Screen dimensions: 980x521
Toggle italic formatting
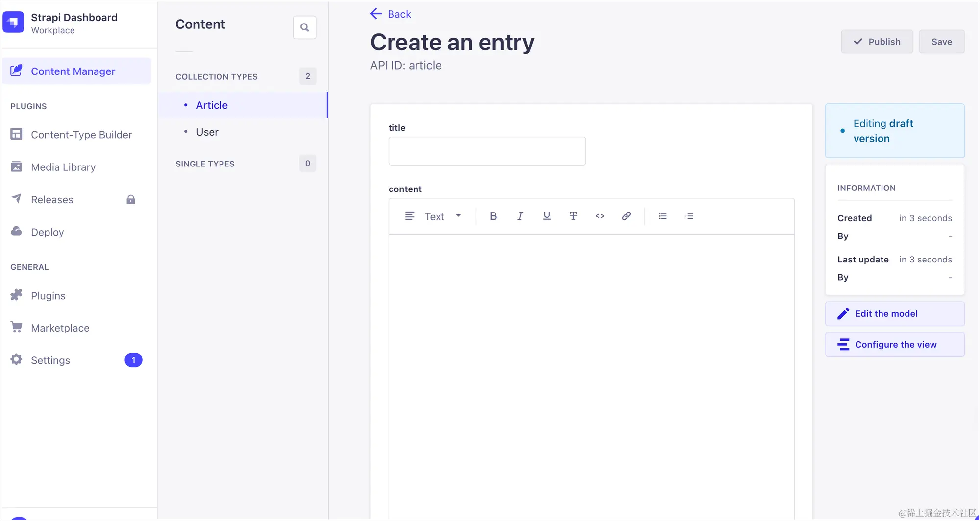520,216
